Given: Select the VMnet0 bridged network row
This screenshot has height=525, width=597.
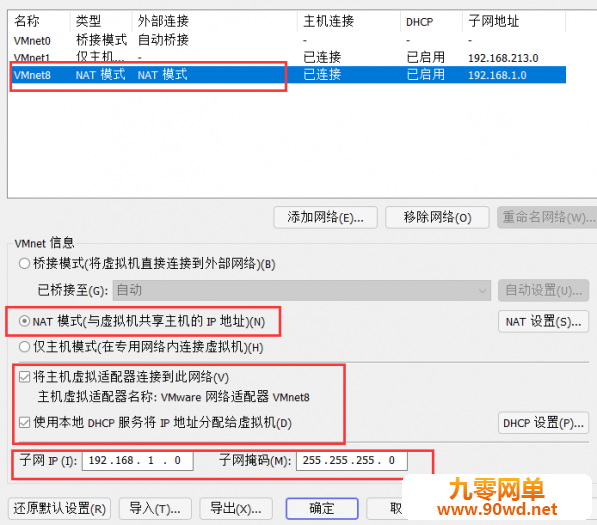Looking at the screenshot, I should [287, 40].
